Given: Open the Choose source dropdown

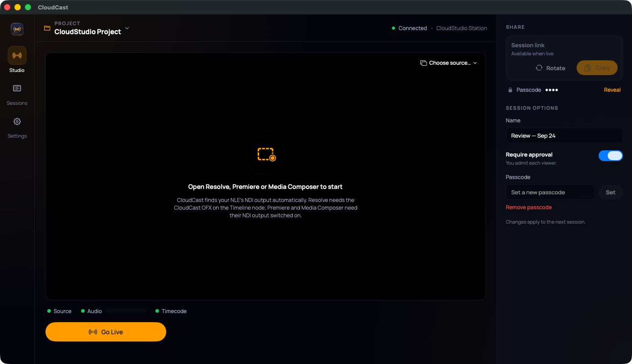Looking at the screenshot, I should click(449, 63).
